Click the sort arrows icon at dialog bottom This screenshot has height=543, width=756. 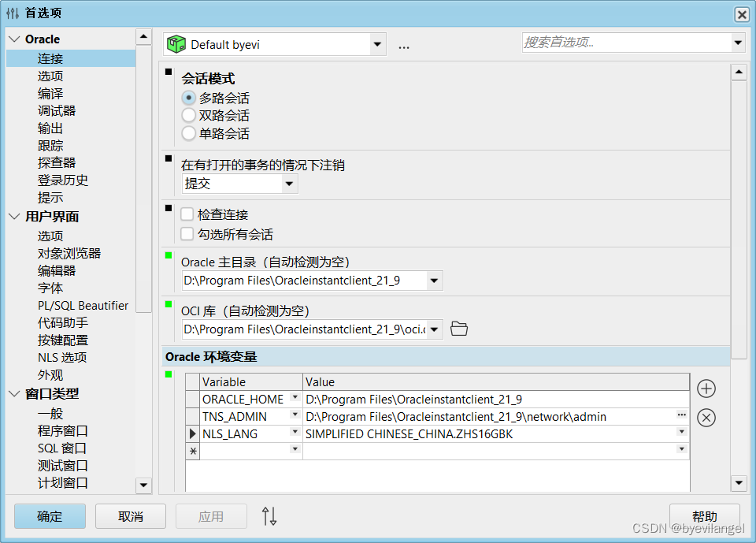(269, 516)
